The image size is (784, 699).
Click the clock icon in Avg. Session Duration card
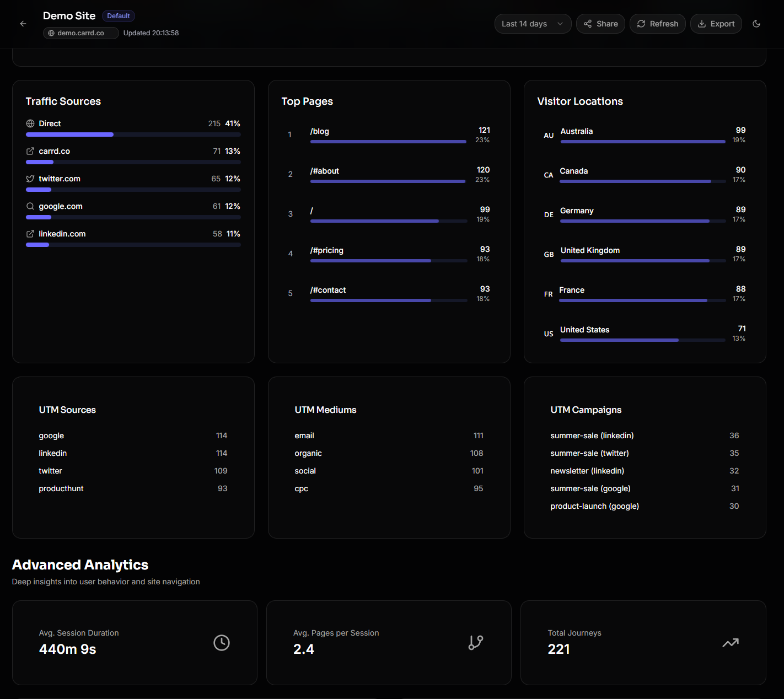pyautogui.click(x=222, y=643)
